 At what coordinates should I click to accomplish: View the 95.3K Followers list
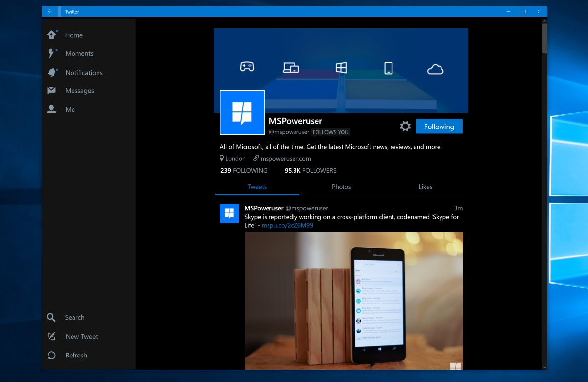[x=311, y=171]
